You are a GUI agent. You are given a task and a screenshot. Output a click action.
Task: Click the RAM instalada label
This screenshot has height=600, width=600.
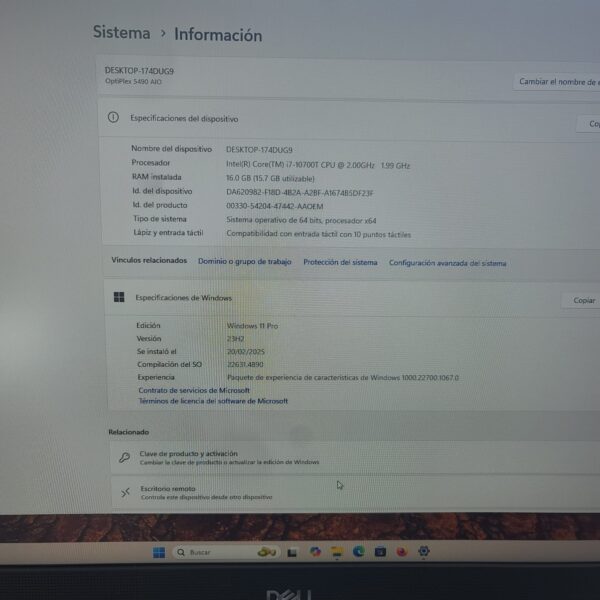tap(157, 177)
